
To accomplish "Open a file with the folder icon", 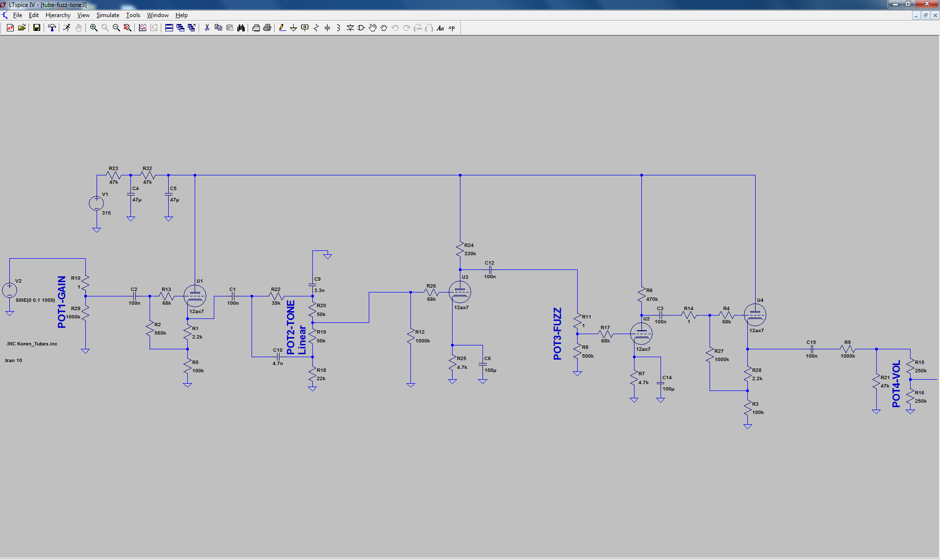I will tap(22, 28).
